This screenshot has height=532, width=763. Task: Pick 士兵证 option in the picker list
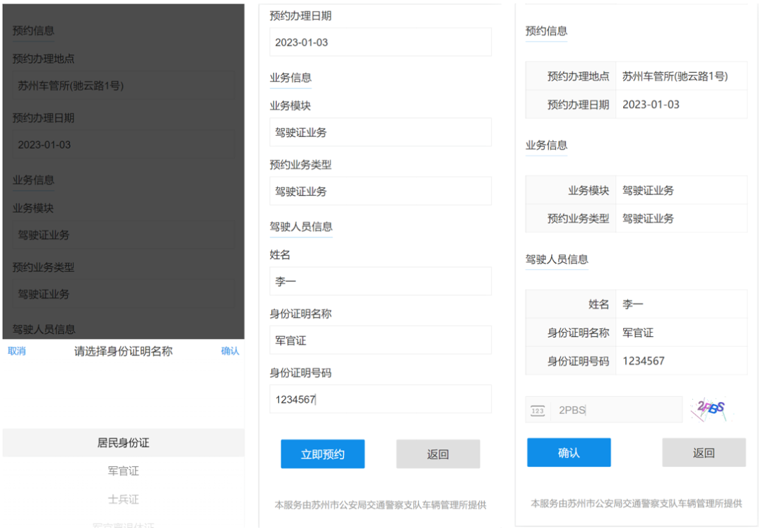124,500
